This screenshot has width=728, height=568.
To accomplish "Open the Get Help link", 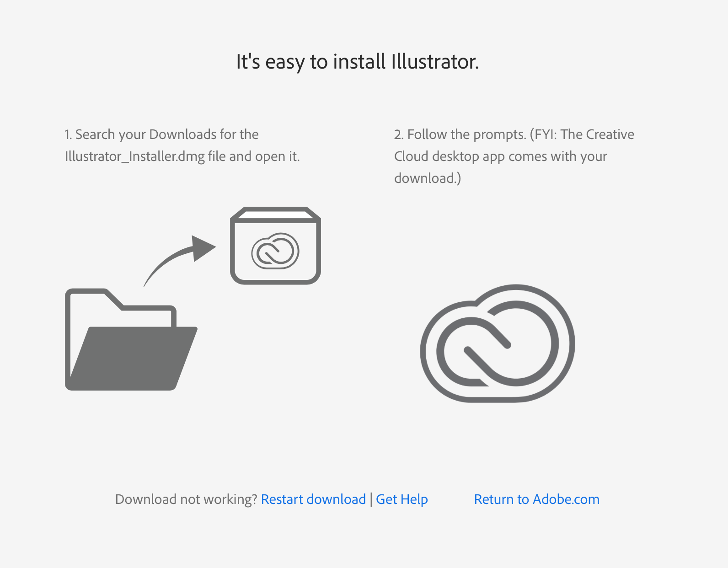I will (402, 499).
